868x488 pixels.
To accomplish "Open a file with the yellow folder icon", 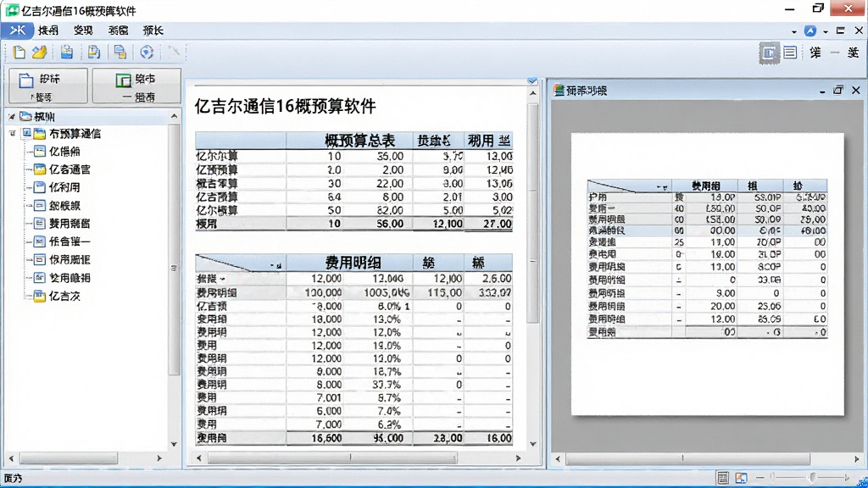I will tap(39, 52).
